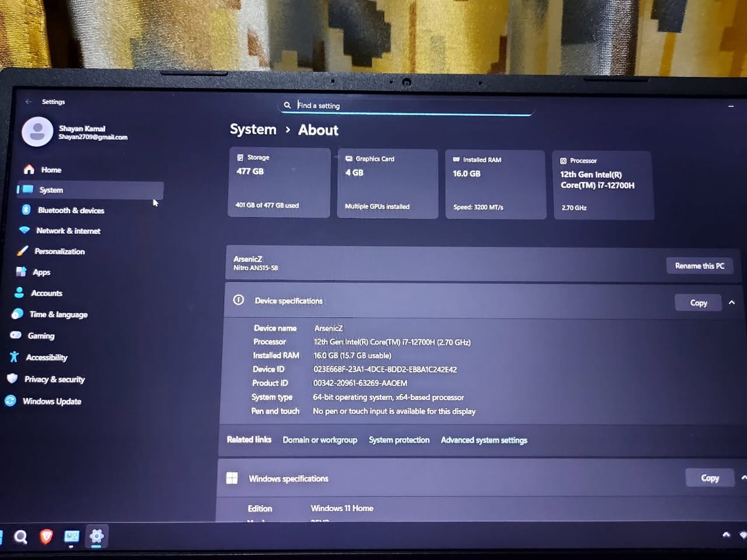Image resolution: width=747 pixels, height=560 pixels.
Task: Click the Processor card icon
Action: pyautogui.click(x=563, y=160)
